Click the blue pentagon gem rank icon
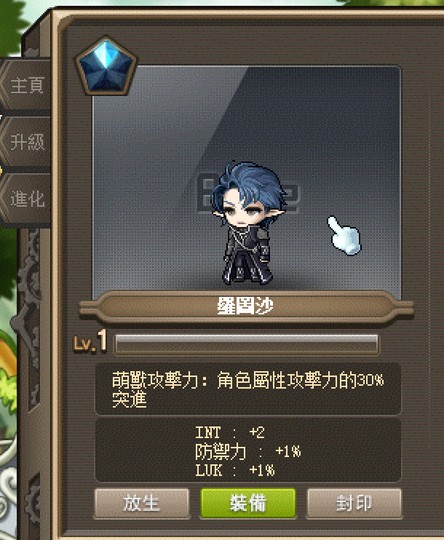444x540 pixels. coord(106,67)
